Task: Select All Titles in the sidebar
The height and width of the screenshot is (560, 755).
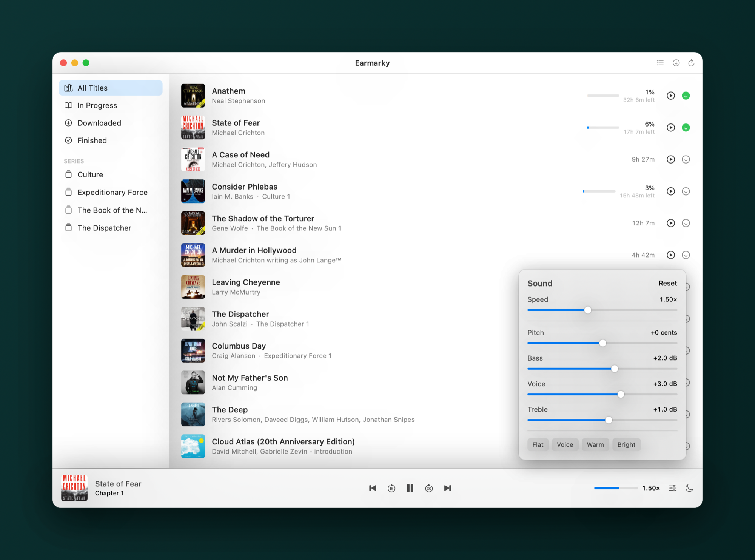Action: [111, 88]
